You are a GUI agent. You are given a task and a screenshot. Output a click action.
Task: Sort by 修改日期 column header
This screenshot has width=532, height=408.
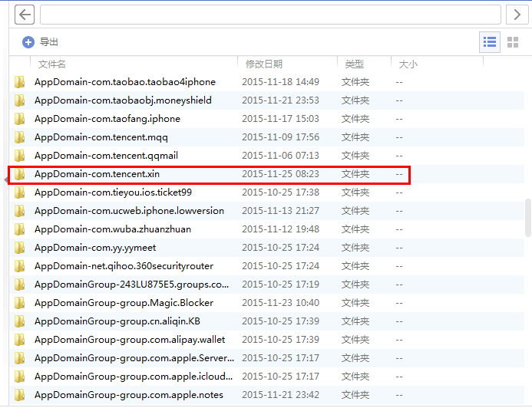[x=264, y=64]
